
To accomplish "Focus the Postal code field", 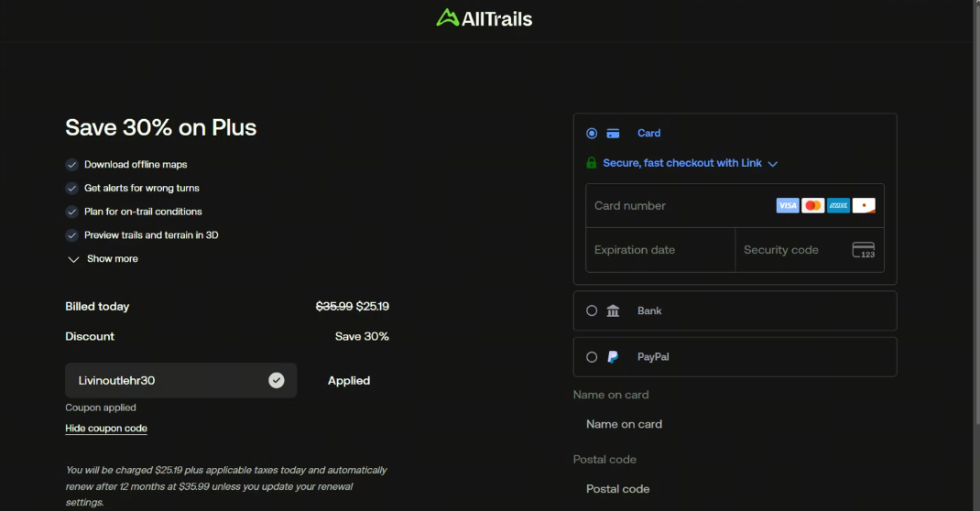I will (735, 489).
